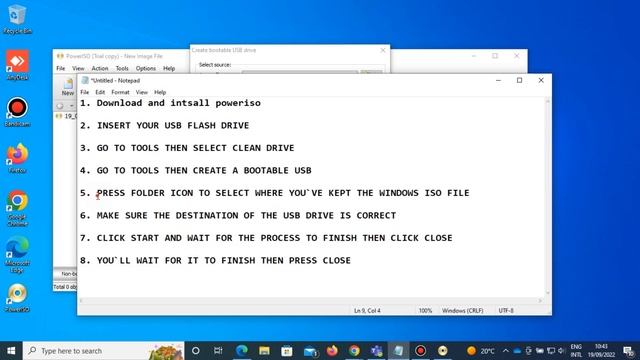Viewport: 640px width, 360px height.
Task: Open the Mail app on taskbar
Action: (310, 351)
